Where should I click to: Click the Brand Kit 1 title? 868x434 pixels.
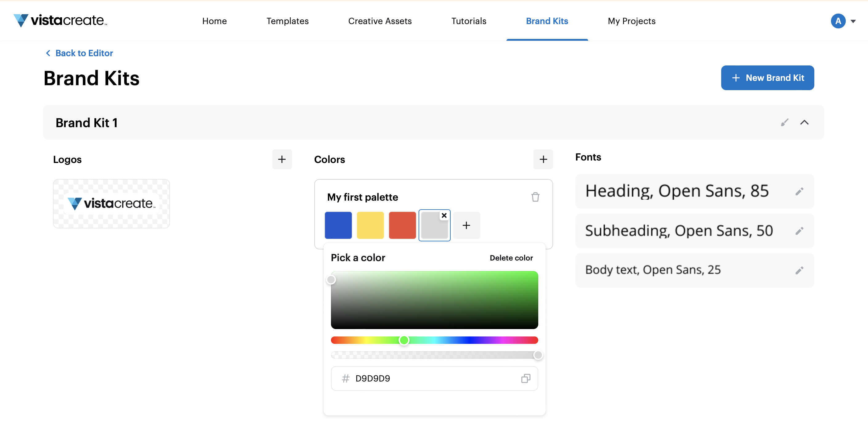(x=87, y=123)
